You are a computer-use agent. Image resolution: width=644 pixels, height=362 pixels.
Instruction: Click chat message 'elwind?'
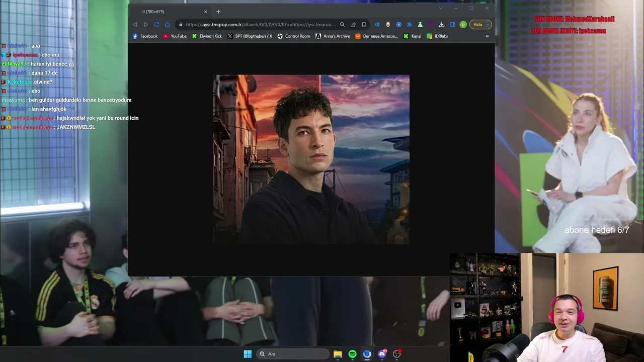click(x=43, y=82)
